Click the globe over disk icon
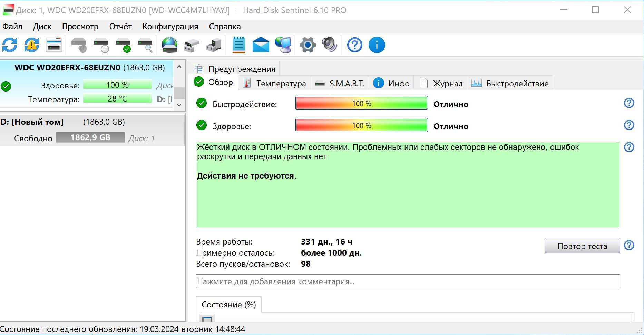644x335 pixels. point(169,45)
